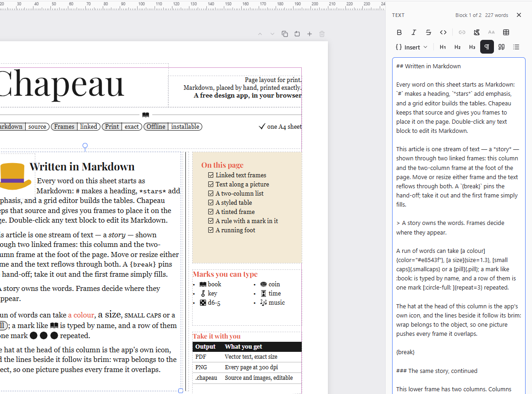This screenshot has height=394, width=532.
Task: Apply the blockquote style
Action: coord(501,47)
